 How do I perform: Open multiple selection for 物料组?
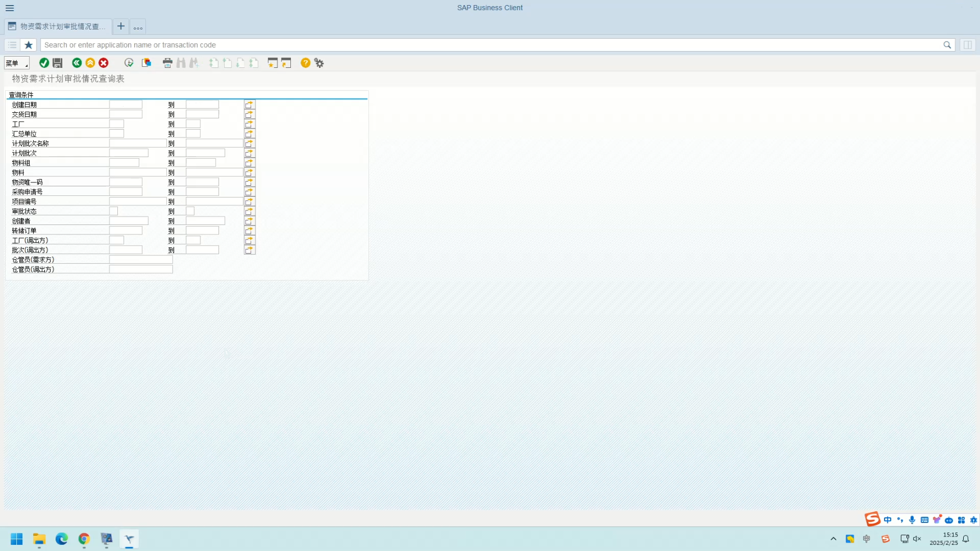249,163
